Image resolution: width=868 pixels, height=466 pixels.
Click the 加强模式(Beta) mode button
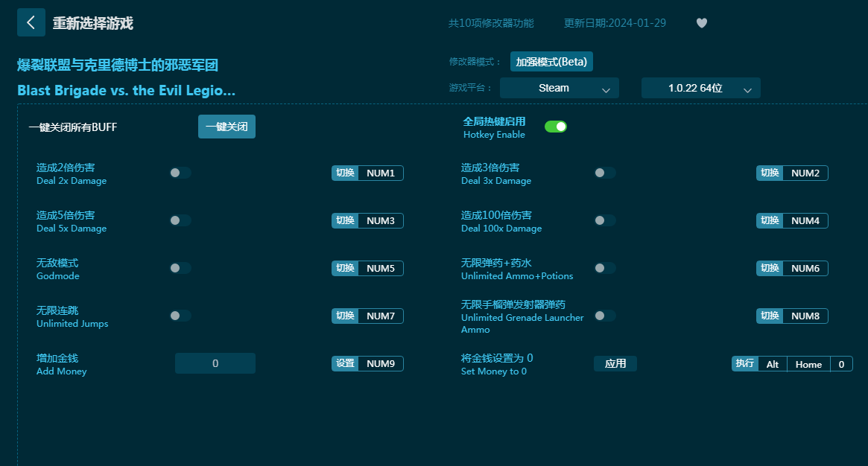[551, 61]
